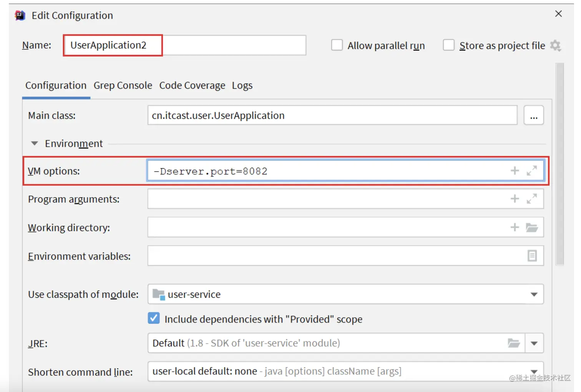581x392 pixels.
Task: Open the Use classpath of module dropdown
Action: click(x=534, y=294)
